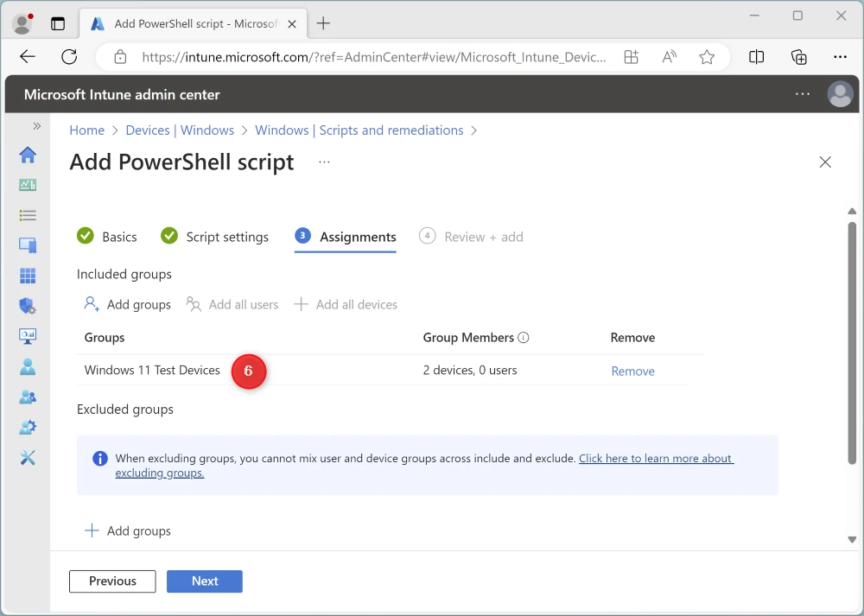
Task: Open the Users icon in the sidebar
Action: pyautogui.click(x=28, y=366)
